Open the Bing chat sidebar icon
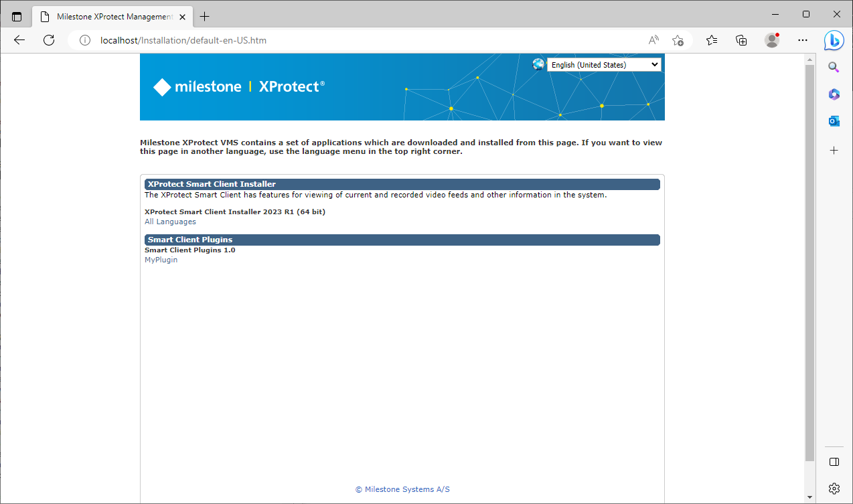853x504 pixels. 834,40
